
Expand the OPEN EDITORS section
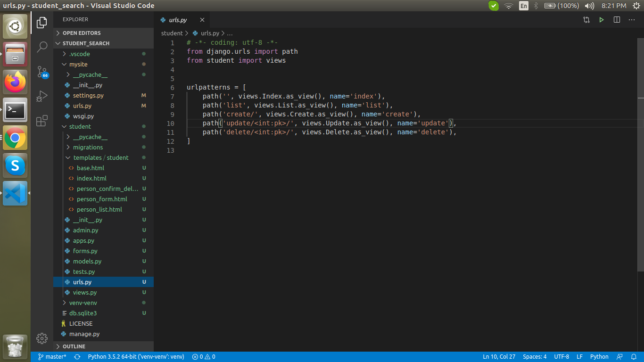point(103,33)
